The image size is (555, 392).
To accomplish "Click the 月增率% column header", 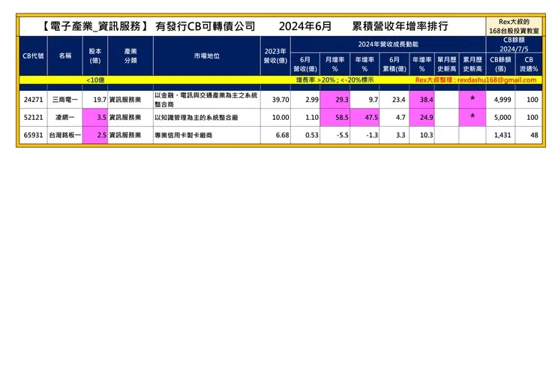I will click(x=334, y=64).
